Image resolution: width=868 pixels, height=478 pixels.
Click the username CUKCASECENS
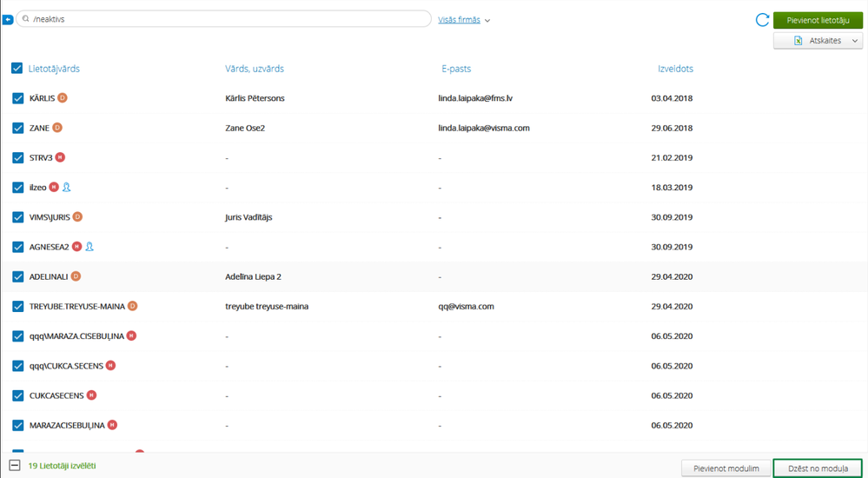point(56,395)
